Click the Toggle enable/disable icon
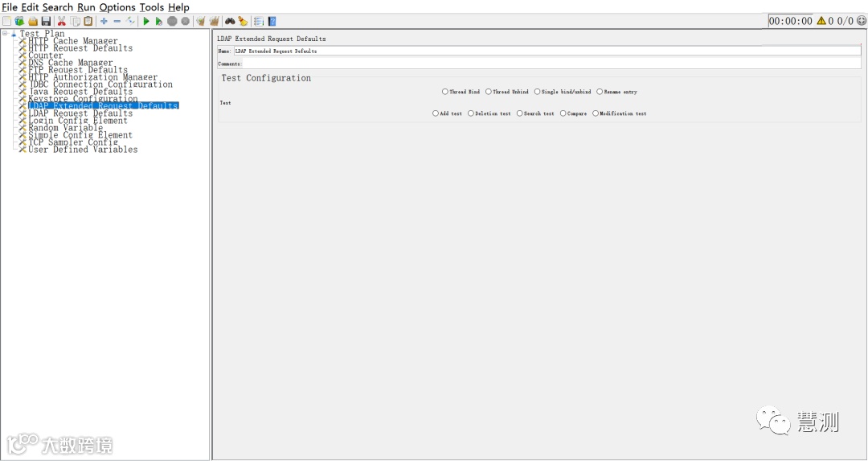 point(130,21)
